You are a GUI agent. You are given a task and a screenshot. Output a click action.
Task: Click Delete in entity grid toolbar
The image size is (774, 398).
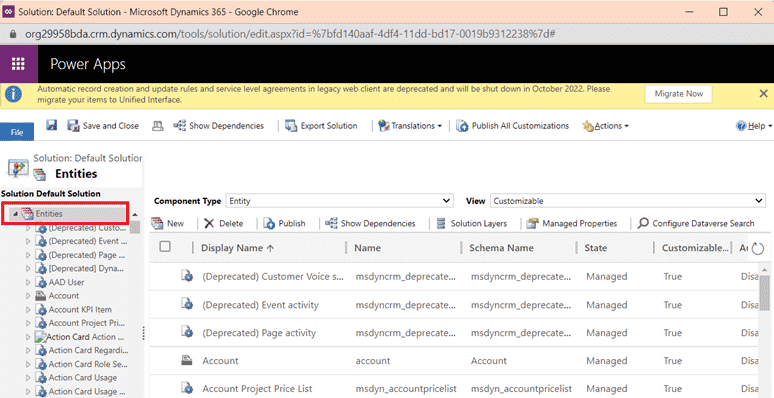pyautogui.click(x=224, y=224)
